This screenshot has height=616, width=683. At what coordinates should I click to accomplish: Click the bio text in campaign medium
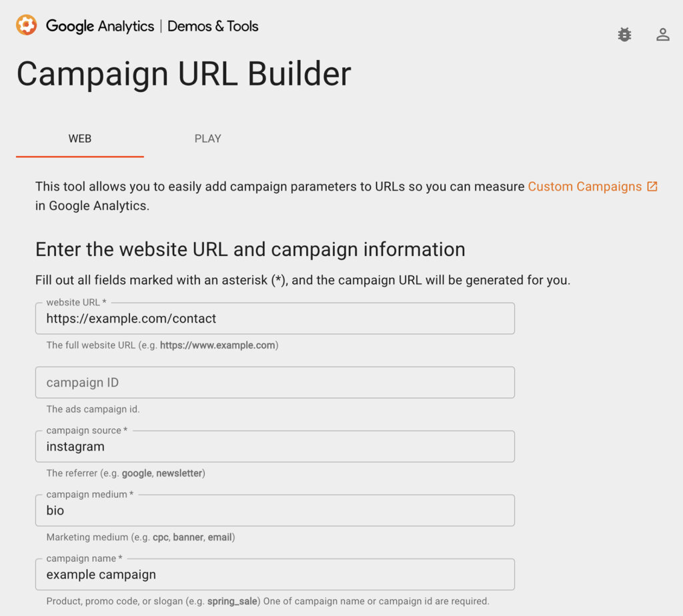(54, 511)
